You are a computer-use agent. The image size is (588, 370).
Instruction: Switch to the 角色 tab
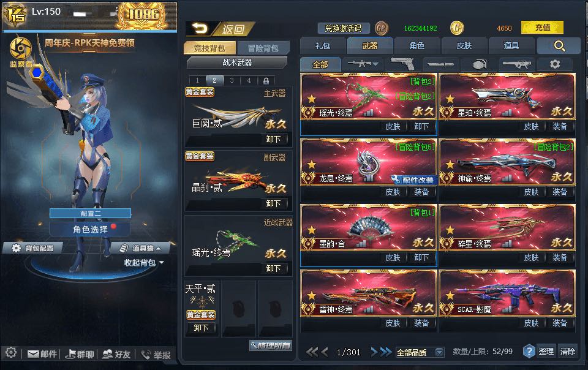click(417, 46)
